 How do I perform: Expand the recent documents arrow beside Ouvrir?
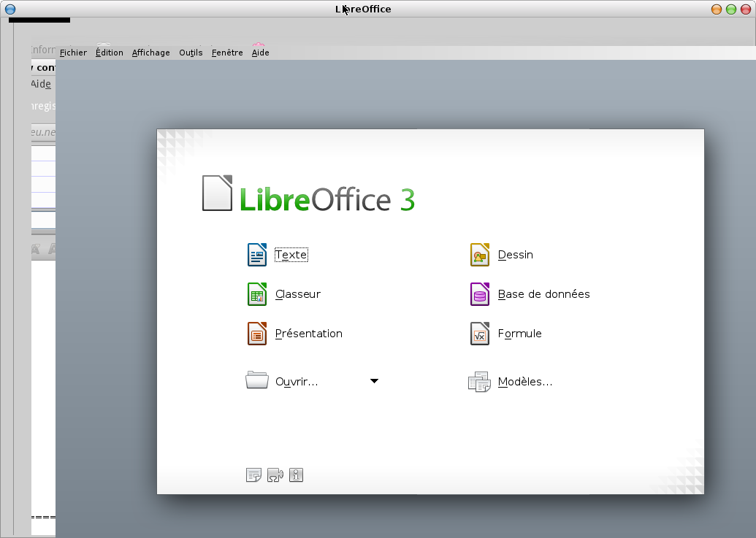tap(374, 381)
